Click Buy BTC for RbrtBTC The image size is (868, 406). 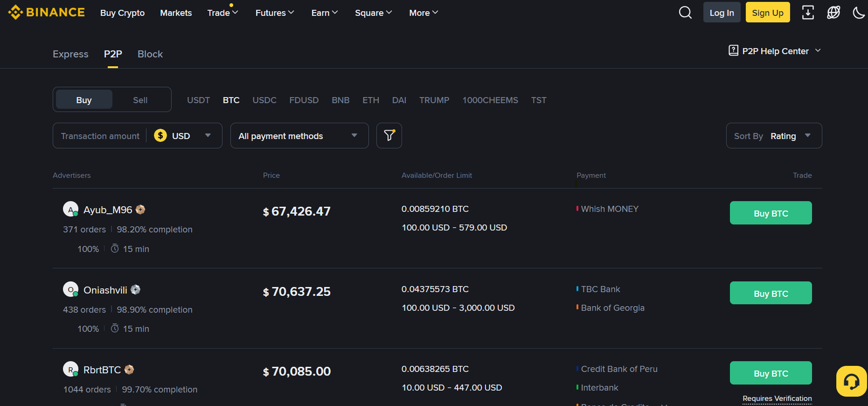tap(771, 373)
